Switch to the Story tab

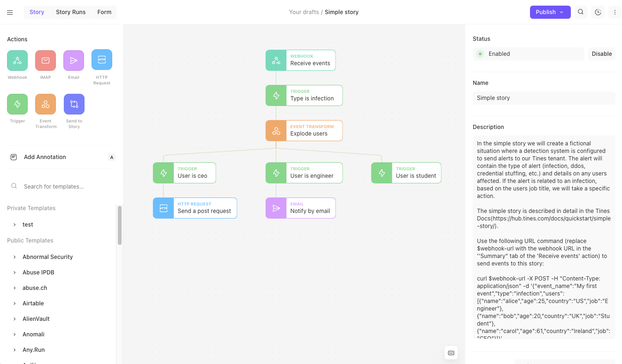37,12
